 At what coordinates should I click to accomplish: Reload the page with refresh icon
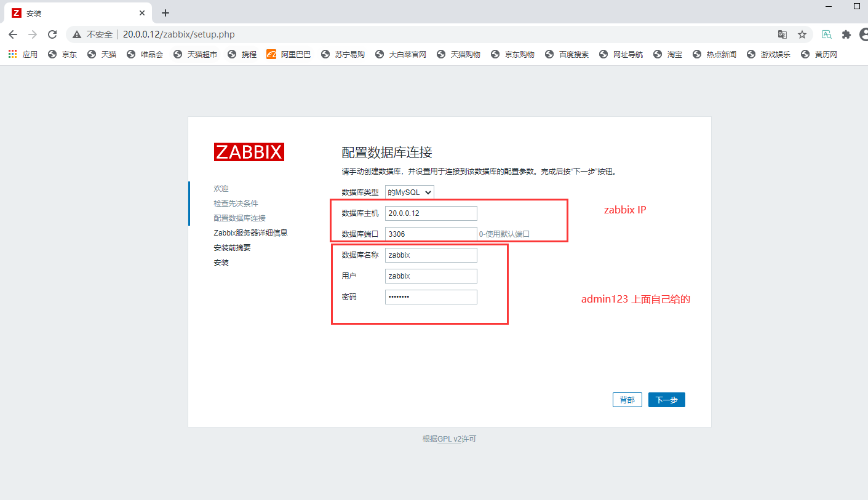(52, 34)
